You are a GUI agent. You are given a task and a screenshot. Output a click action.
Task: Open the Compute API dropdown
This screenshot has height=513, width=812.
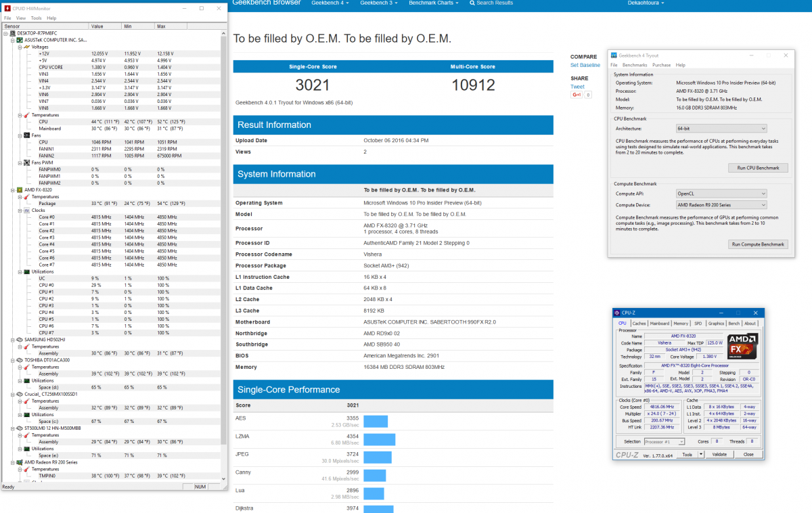pos(721,194)
